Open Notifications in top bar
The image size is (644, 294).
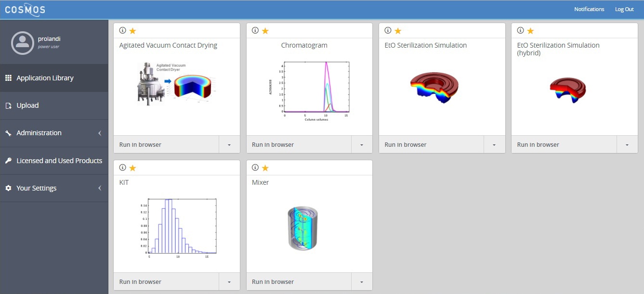[x=589, y=9]
